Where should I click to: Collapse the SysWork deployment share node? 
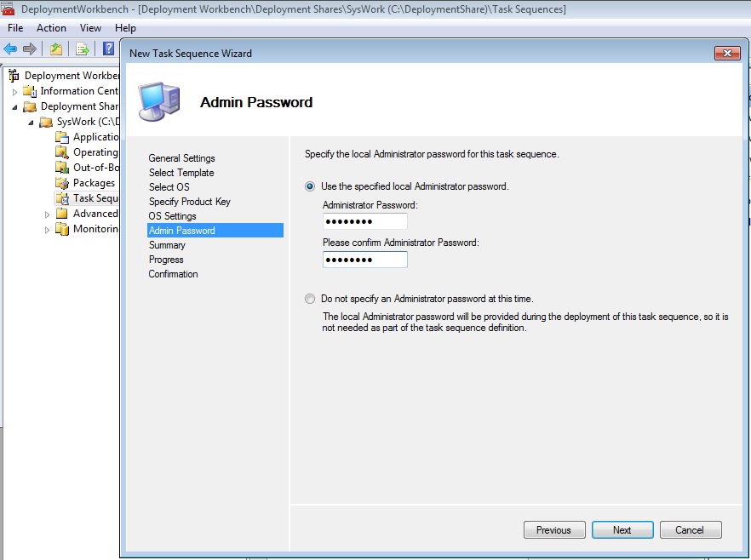[x=32, y=123]
